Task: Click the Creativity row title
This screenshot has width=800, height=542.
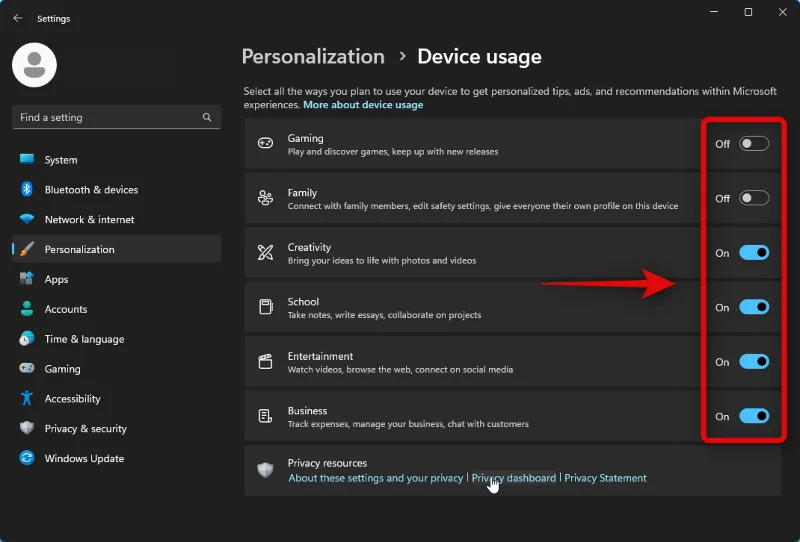Action: coord(309,247)
